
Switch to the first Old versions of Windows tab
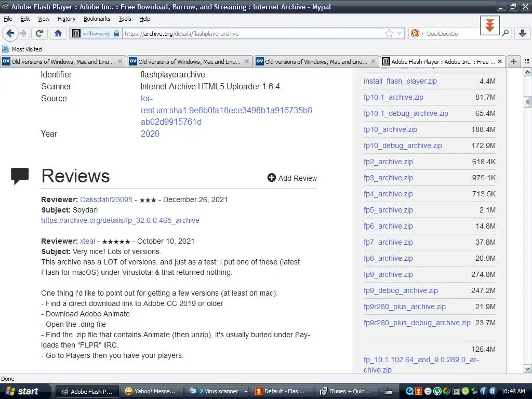[x=62, y=61]
